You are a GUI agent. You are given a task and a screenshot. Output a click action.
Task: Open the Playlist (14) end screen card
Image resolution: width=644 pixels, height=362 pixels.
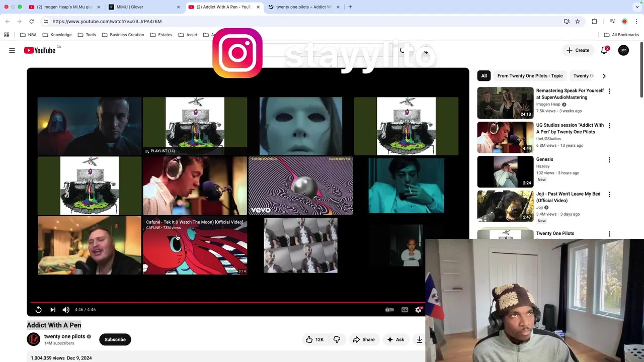pyautogui.click(x=195, y=126)
